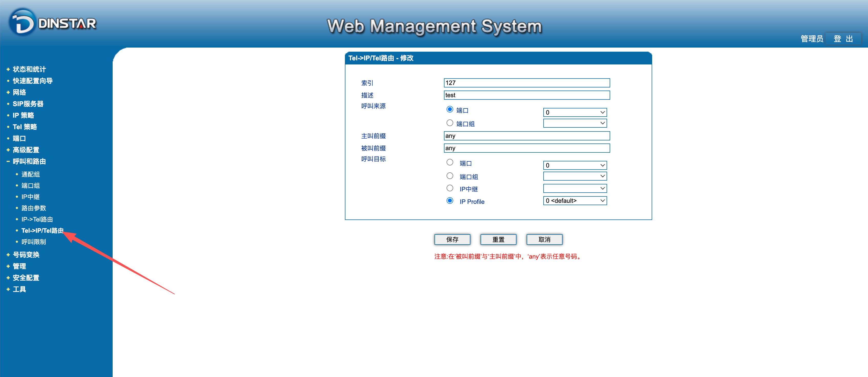The height and width of the screenshot is (377, 868).
Task: Click the 重置 button
Action: 498,239
